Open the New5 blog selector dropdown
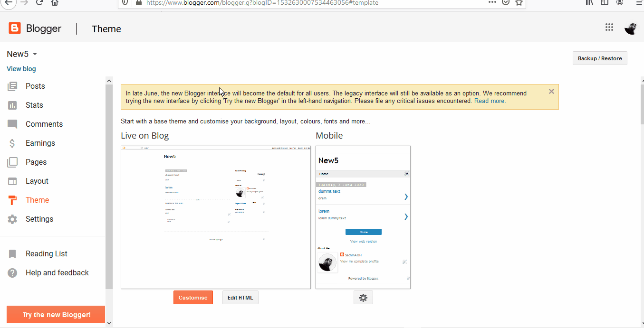 pos(22,54)
